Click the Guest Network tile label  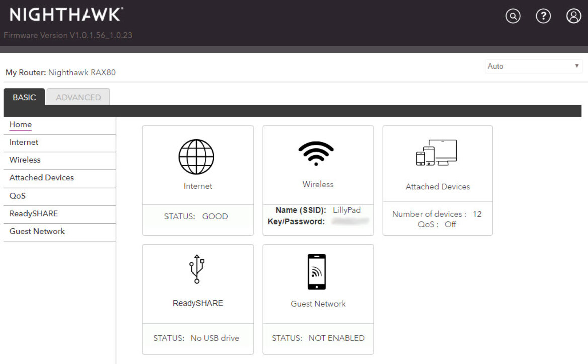(x=318, y=304)
